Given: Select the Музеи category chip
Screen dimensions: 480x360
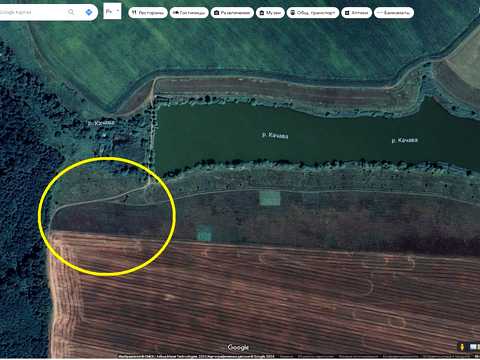Looking at the screenshot, I should pyautogui.click(x=270, y=13).
